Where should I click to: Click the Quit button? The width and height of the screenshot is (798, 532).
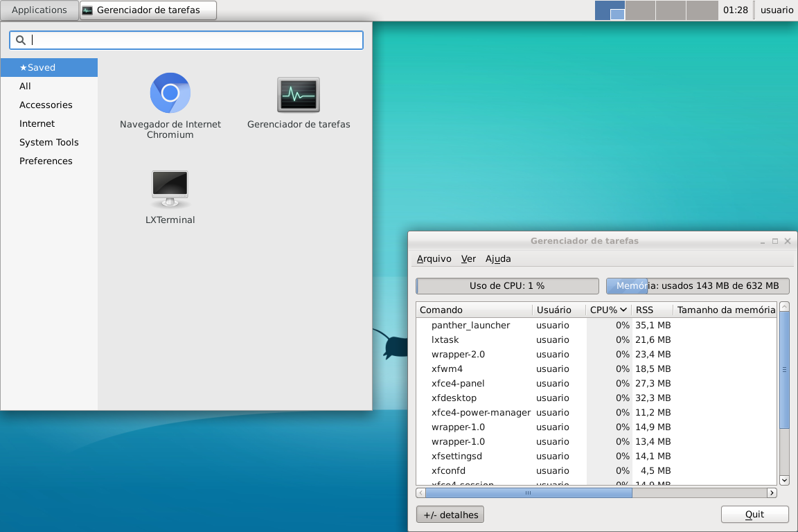click(755, 514)
